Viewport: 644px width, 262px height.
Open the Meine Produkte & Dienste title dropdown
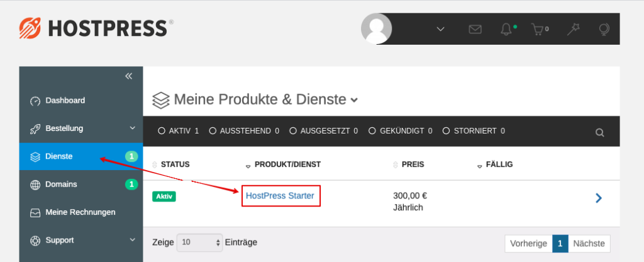click(x=266, y=100)
